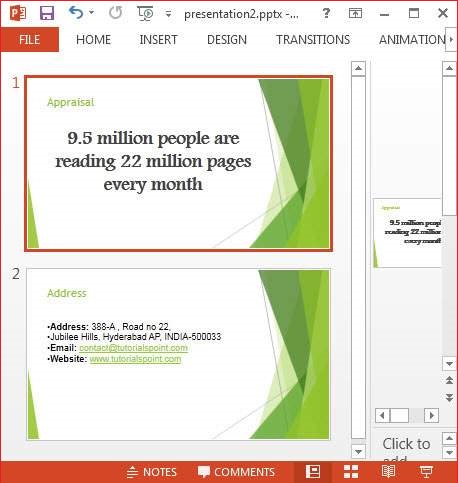Click the slide preview in editing pane

pos(407,233)
